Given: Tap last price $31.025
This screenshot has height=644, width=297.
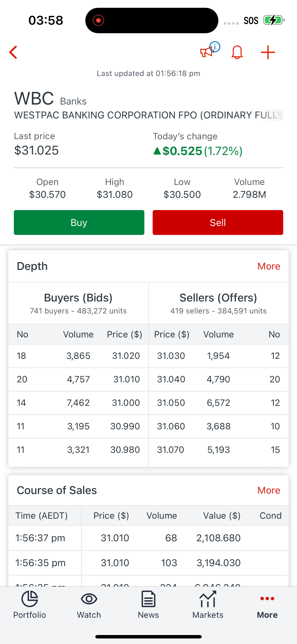Looking at the screenshot, I should [37, 150].
